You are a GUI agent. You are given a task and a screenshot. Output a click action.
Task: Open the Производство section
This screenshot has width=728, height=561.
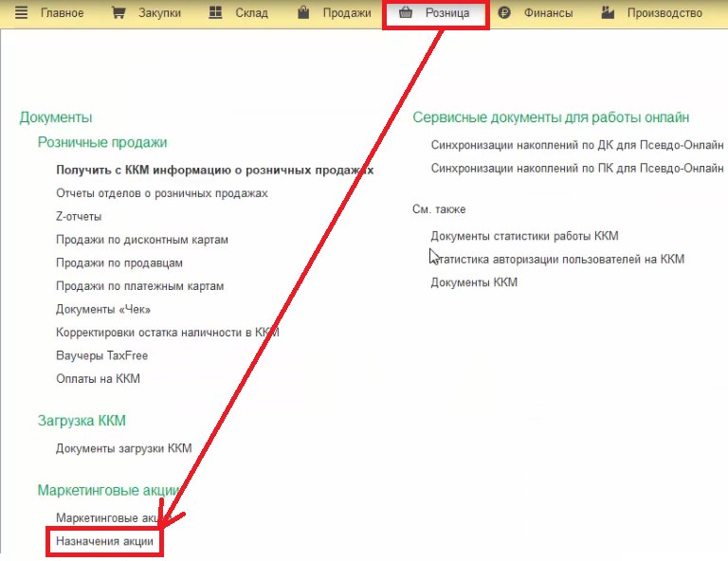664,13
